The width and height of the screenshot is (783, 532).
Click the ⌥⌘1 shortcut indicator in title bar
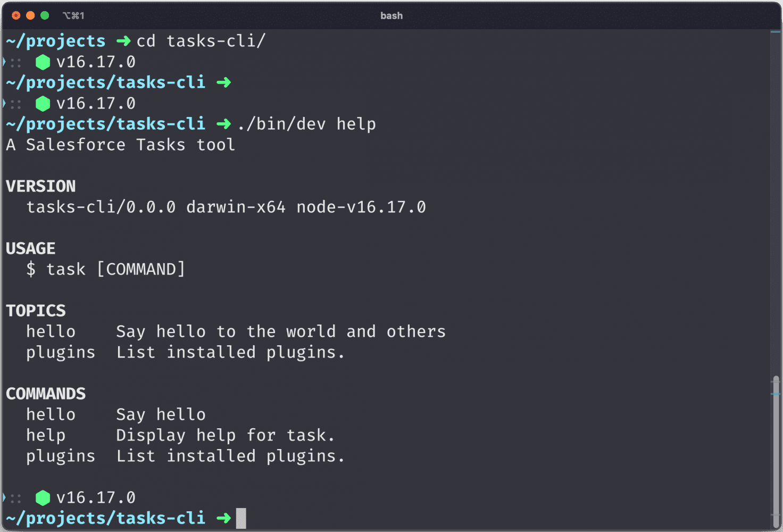pos(73,15)
